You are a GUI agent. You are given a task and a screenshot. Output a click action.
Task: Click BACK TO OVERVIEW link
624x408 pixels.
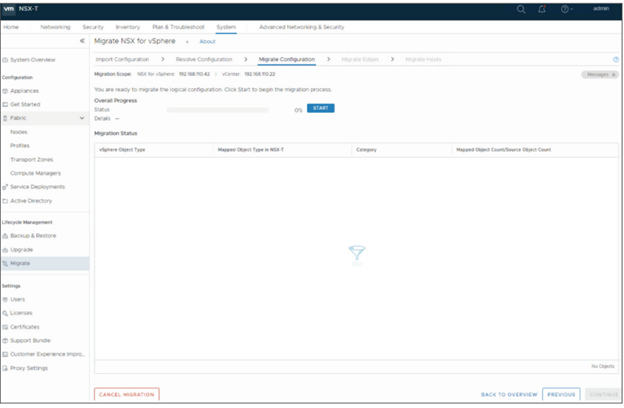click(509, 395)
